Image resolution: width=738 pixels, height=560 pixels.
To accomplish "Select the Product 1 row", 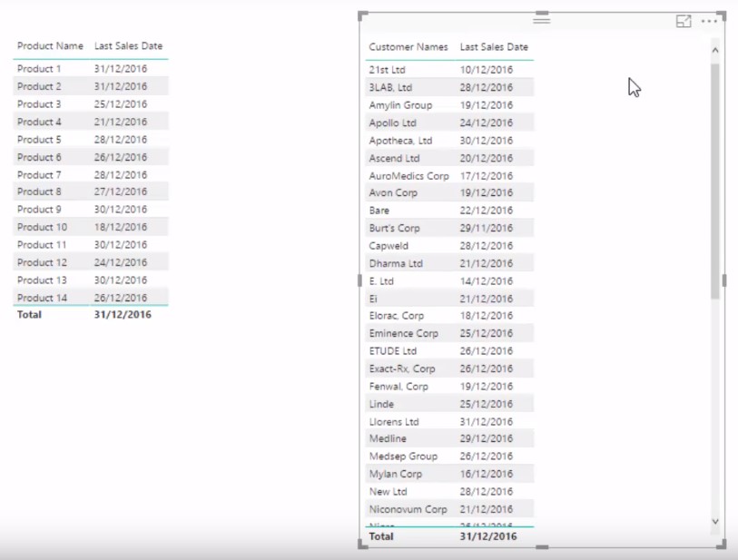I will pos(91,69).
